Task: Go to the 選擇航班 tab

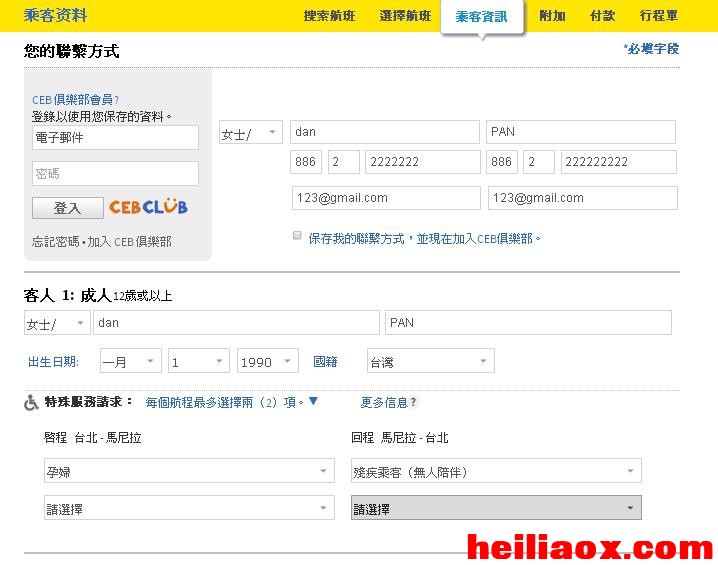Action: [405, 16]
